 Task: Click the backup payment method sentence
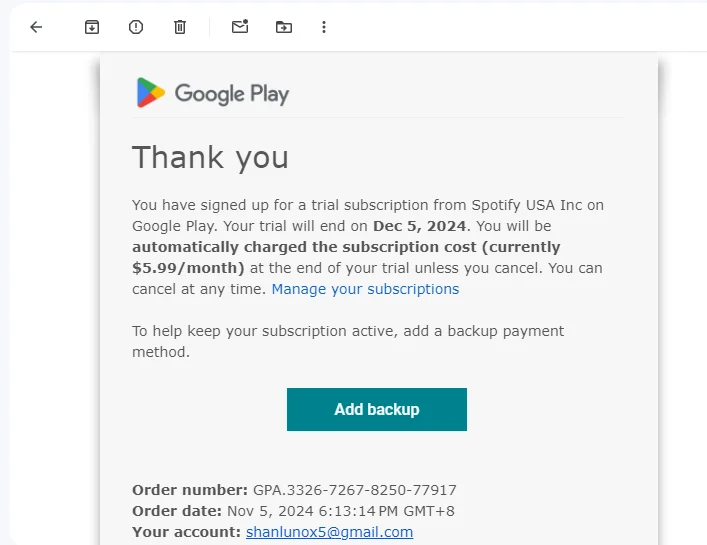(348, 341)
